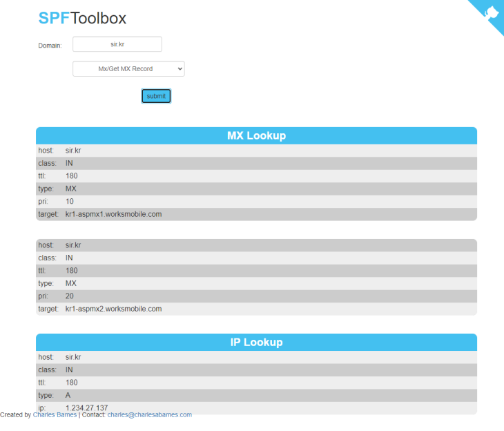Image resolution: width=504 pixels, height=431 pixels.
Task: Click the MX Lookup header bar
Action: coord(256,135)
